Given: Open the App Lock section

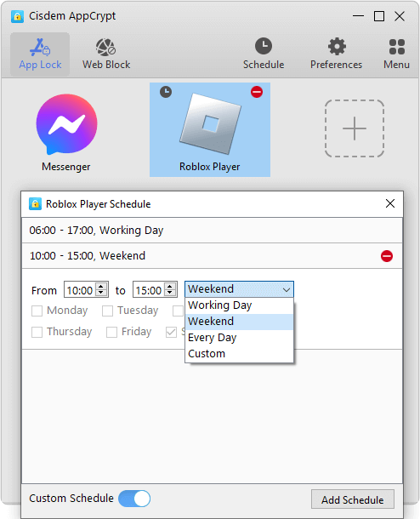Looking at the screenshot, I should pos(40,54).
